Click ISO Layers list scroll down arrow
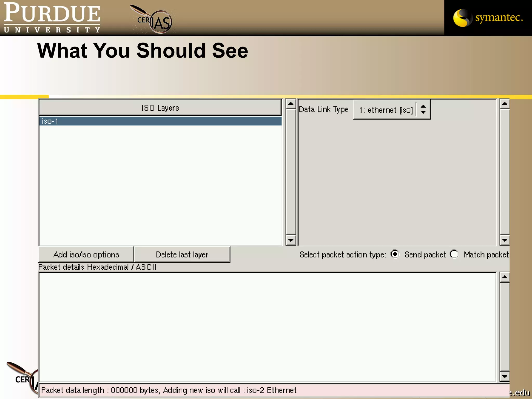The height and width of the screenshot is (399, 532). tap(291, 240)
